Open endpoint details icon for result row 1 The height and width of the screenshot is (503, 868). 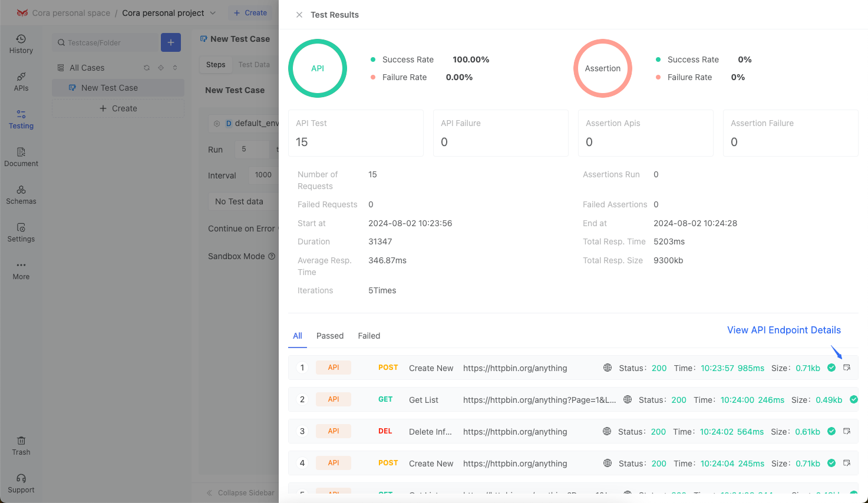847,368
